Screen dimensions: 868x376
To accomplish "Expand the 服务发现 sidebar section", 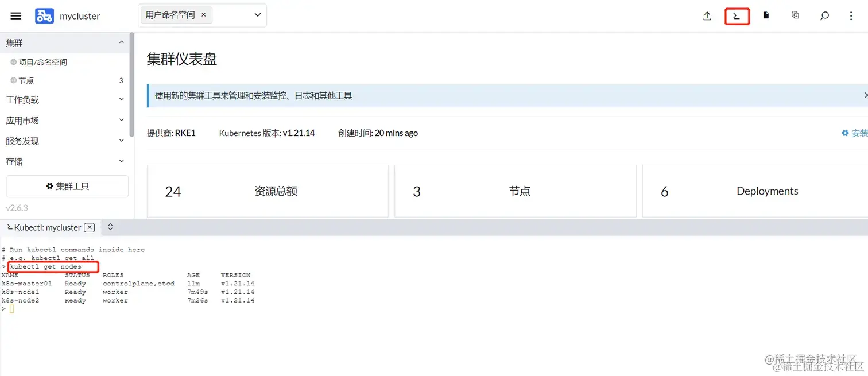I will 65,141.
